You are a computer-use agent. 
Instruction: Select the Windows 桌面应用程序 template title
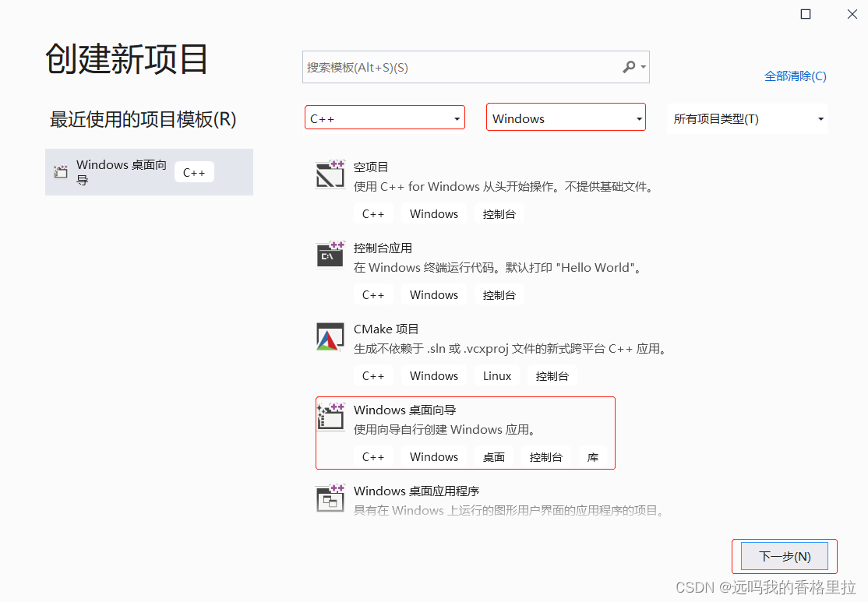coord(416,491)
